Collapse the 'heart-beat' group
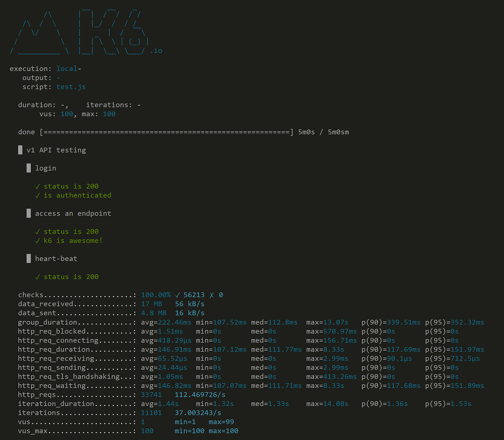 coord(56,258)
